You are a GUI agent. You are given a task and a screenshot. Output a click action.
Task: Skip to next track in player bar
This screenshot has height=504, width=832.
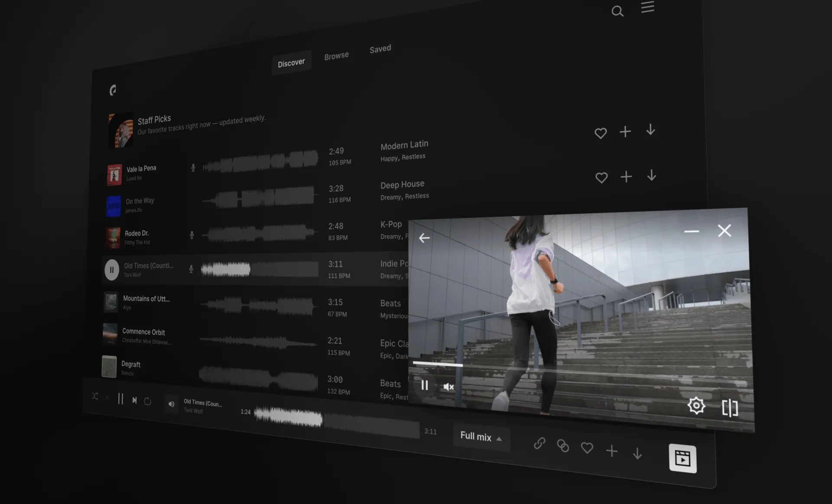134,400
